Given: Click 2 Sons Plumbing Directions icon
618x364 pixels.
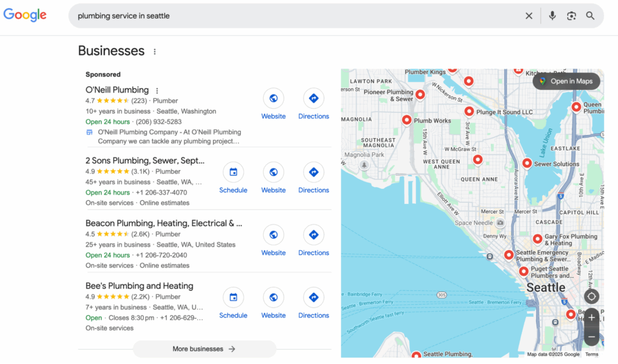Looking at the screenshot, I should (314, 172).
